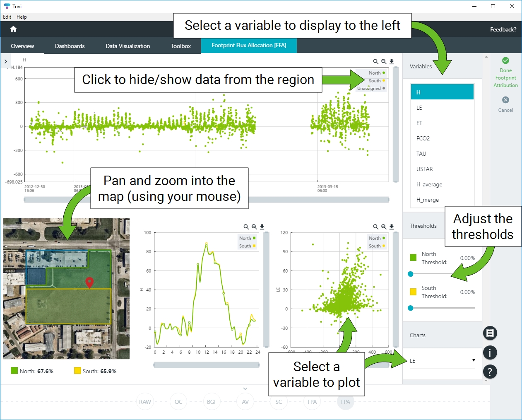Toggle Unassigned data in top chart legend
This screenshot has height=420, width=522.
(370, 88)
